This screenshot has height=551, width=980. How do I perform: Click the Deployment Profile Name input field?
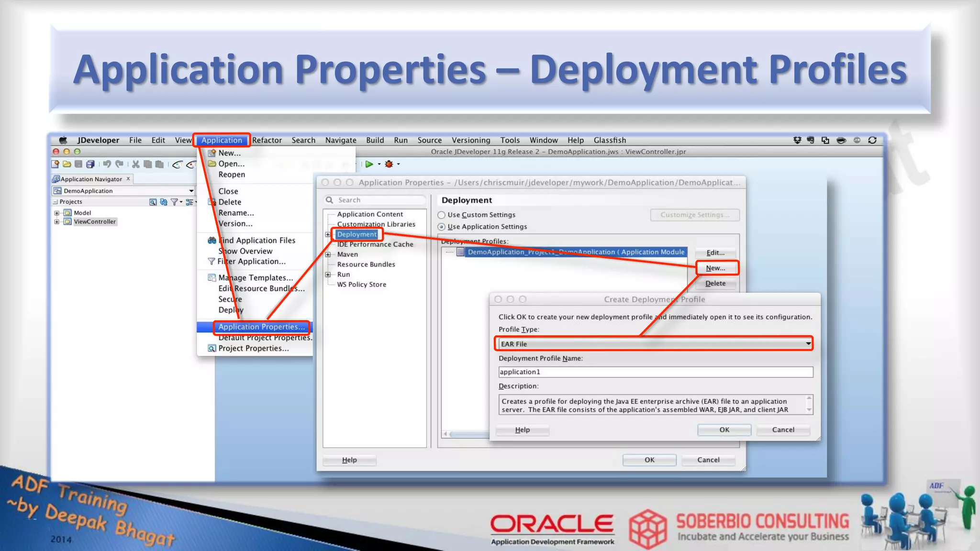pos(655,372)
